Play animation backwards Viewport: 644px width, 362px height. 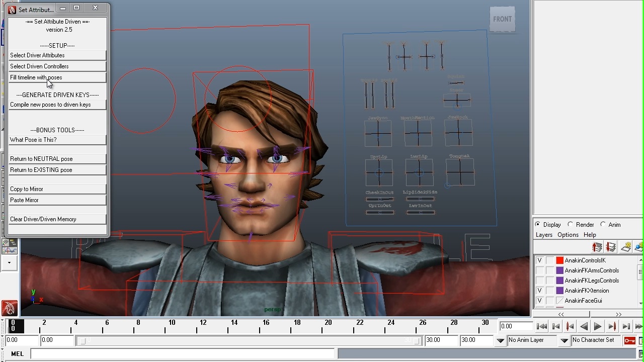pyautogui.click(x=584, y=326)
